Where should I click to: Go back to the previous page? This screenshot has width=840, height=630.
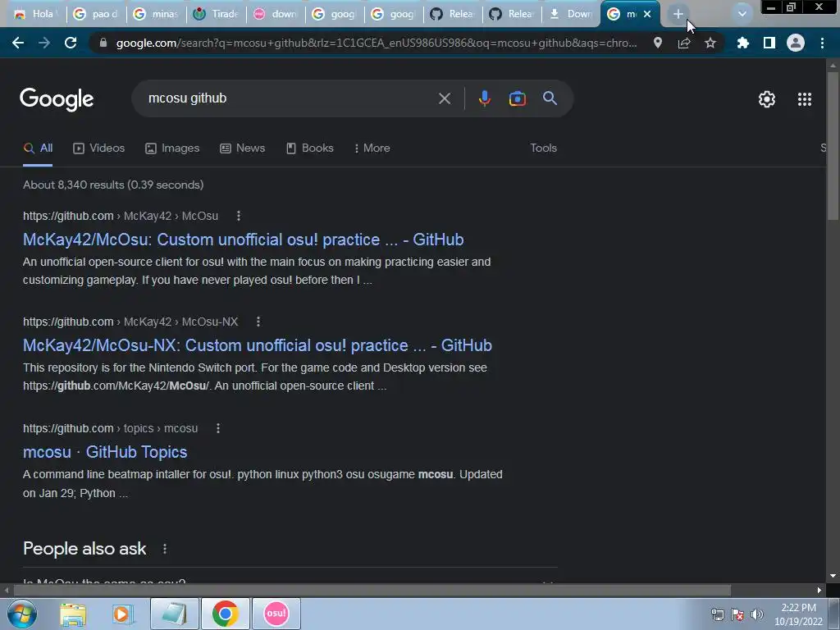[x=18, y=43]
